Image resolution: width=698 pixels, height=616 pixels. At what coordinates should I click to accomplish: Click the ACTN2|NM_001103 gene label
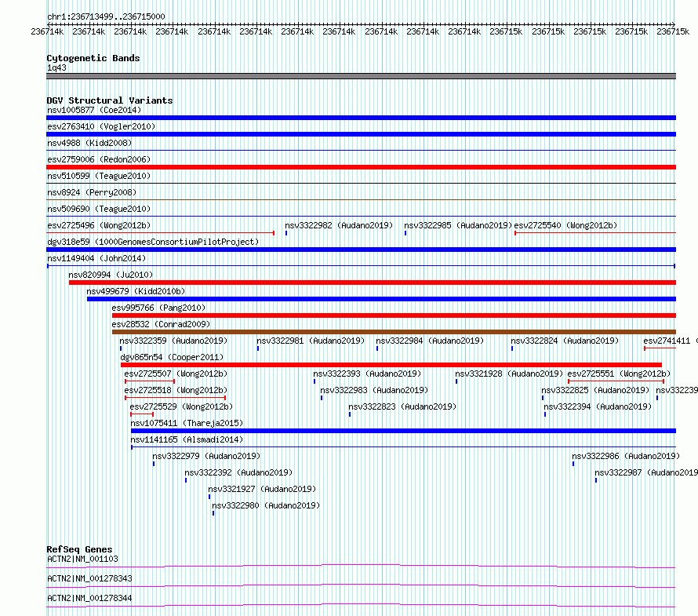82,559
